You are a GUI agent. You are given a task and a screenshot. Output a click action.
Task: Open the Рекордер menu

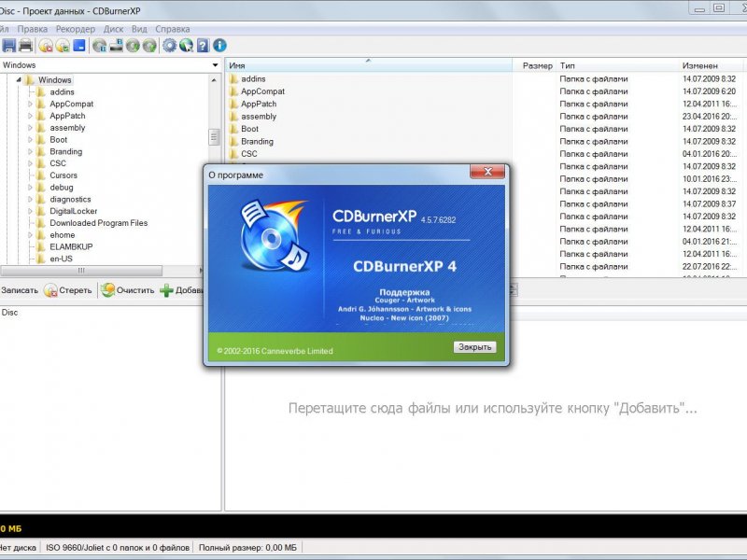pos(76,29)
